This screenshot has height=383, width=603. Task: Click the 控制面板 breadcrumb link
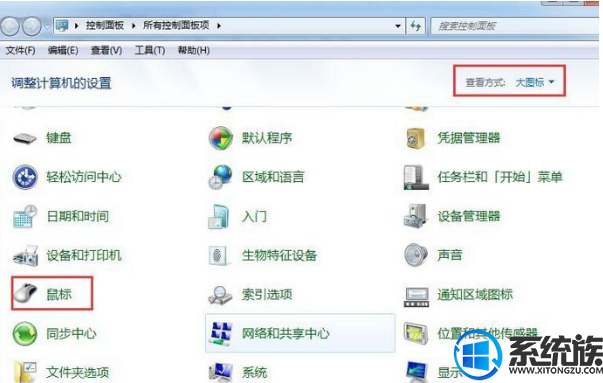click(105, 26)
